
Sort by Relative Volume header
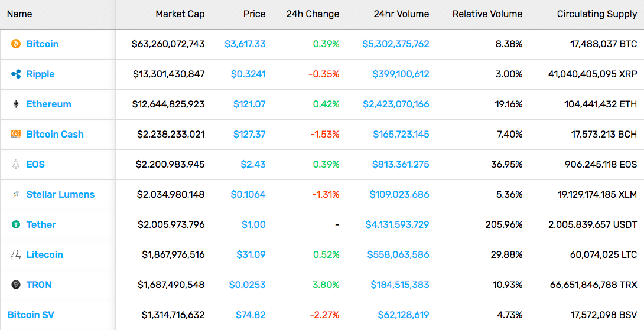[487, 14]
